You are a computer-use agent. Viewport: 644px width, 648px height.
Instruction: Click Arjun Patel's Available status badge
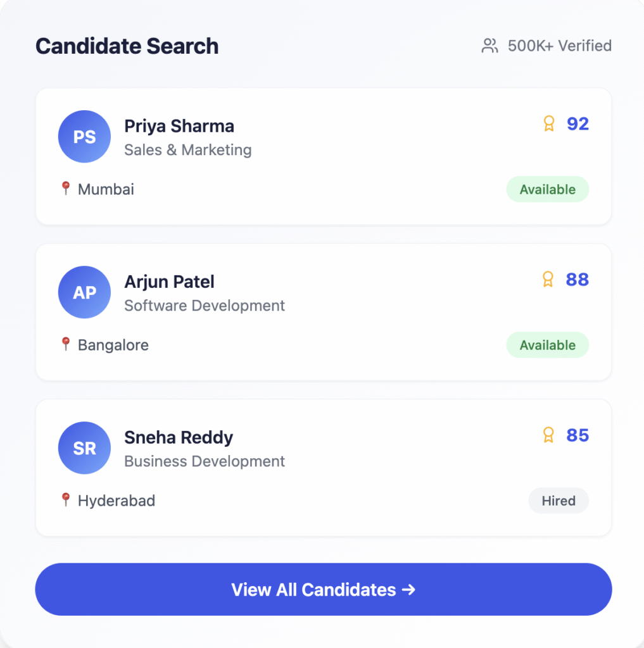(x=547, y=345)
